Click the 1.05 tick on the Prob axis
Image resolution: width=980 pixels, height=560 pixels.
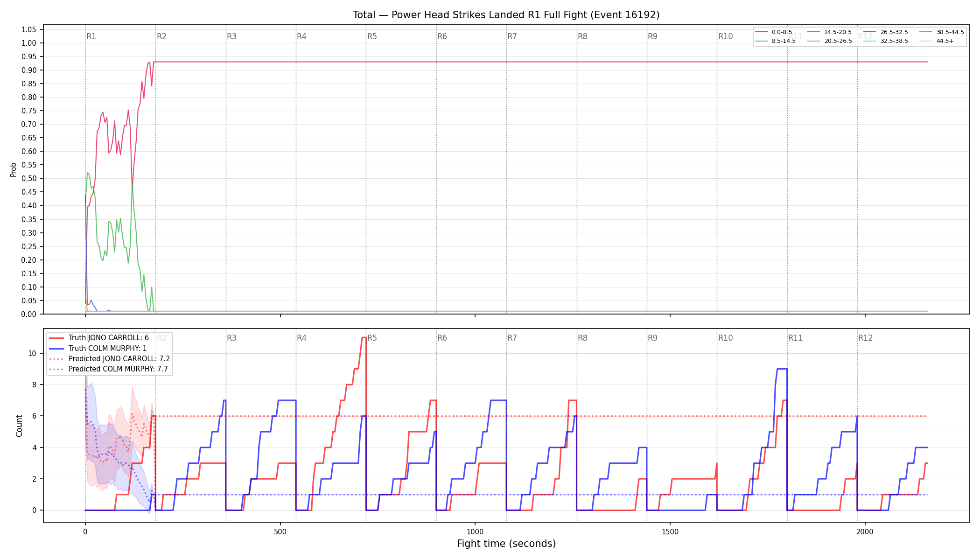pos(28,29)
